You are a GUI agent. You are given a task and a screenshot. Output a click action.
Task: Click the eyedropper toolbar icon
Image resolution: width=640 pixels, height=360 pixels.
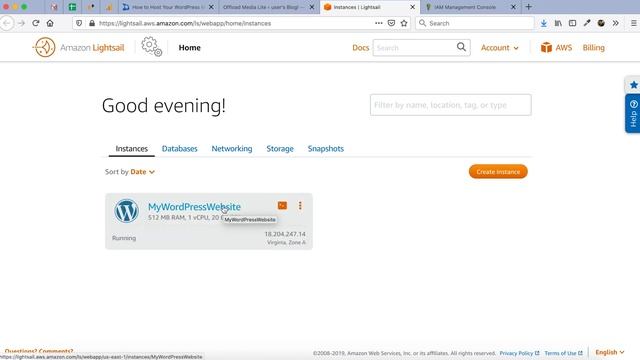coord(587,23)
